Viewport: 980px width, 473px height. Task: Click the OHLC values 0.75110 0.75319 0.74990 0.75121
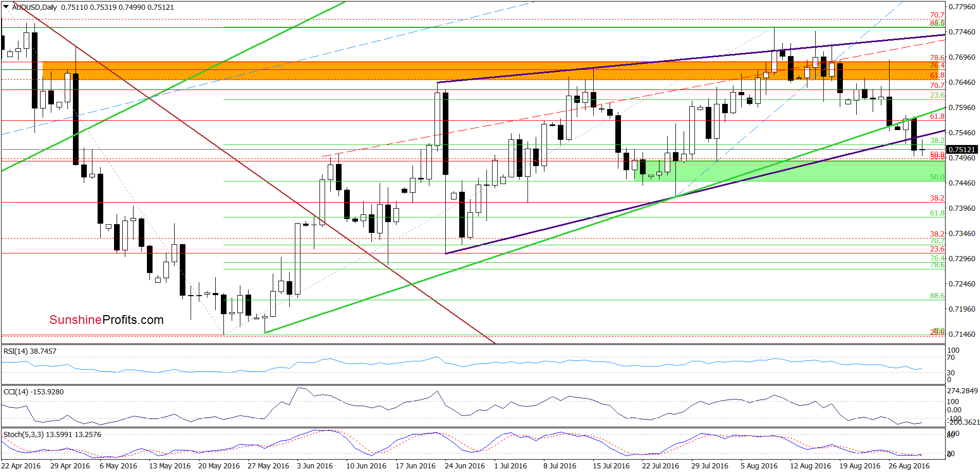pos(118,7)
